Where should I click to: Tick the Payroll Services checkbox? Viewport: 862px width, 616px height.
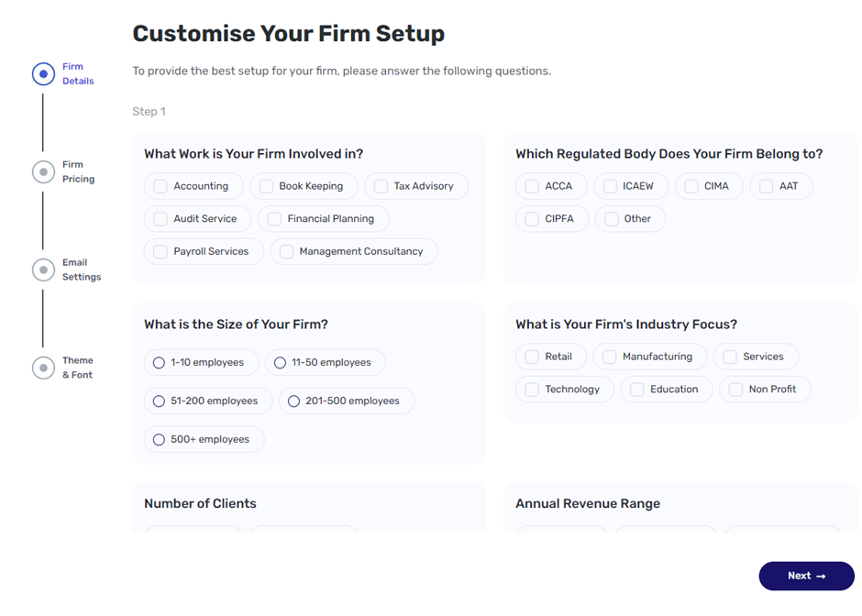[160, 251]
